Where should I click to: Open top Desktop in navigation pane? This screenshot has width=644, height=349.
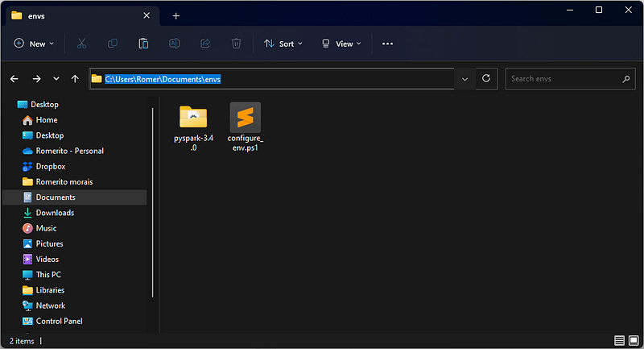(x=38, y=105)
